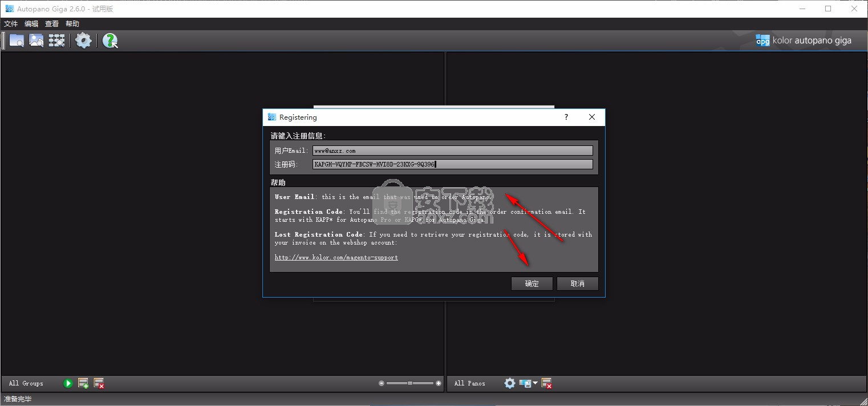Viewport: 868px width, 406px height.
Task: Open the 查看 menu
Action: pos(52,24)
